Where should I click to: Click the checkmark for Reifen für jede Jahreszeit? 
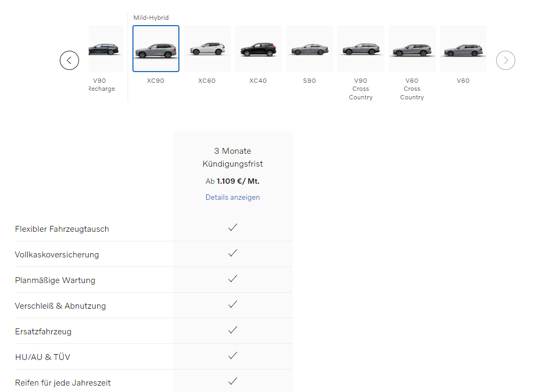click(x=233, y=381)
